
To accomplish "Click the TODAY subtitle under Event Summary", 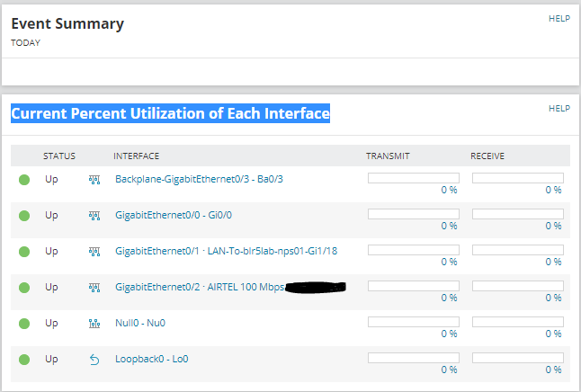I will [25, 42].
